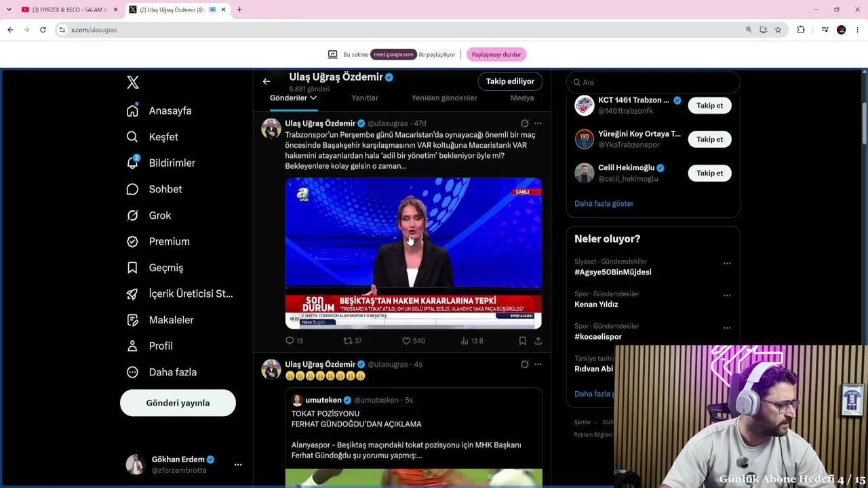Screen dimensions: 868x488
Task: Open Chrome media controls
Action: (825, 30)
